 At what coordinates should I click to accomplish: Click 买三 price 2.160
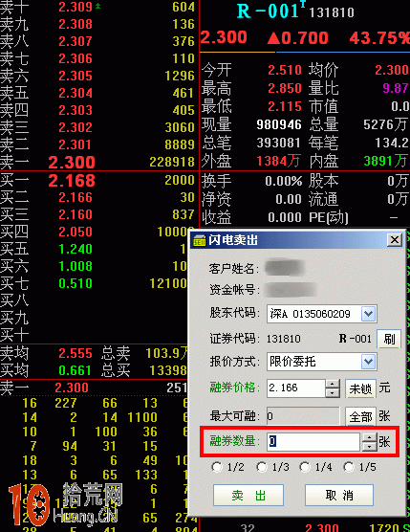[x=76, y=214]
